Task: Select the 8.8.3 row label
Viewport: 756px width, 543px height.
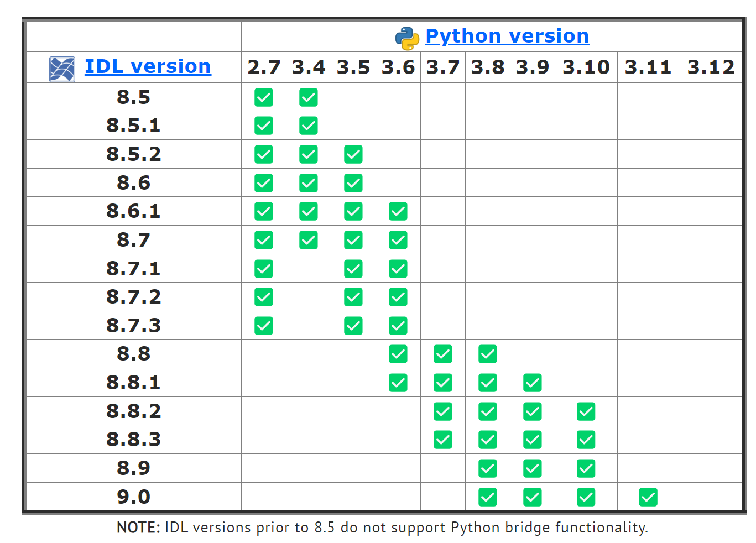Action: 133,440
